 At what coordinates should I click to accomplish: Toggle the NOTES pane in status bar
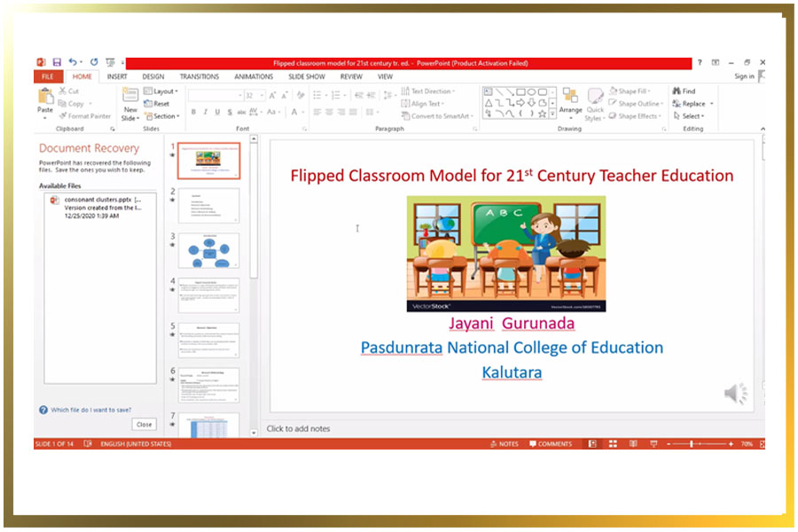coord(504,444)
